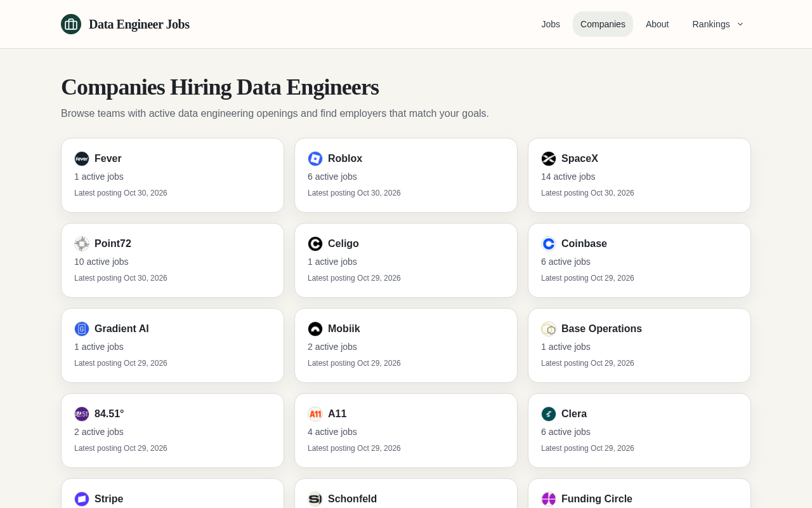Select the Point72 company name
The height and width of the screenshot is (508, 812).
tap(113, 244)
